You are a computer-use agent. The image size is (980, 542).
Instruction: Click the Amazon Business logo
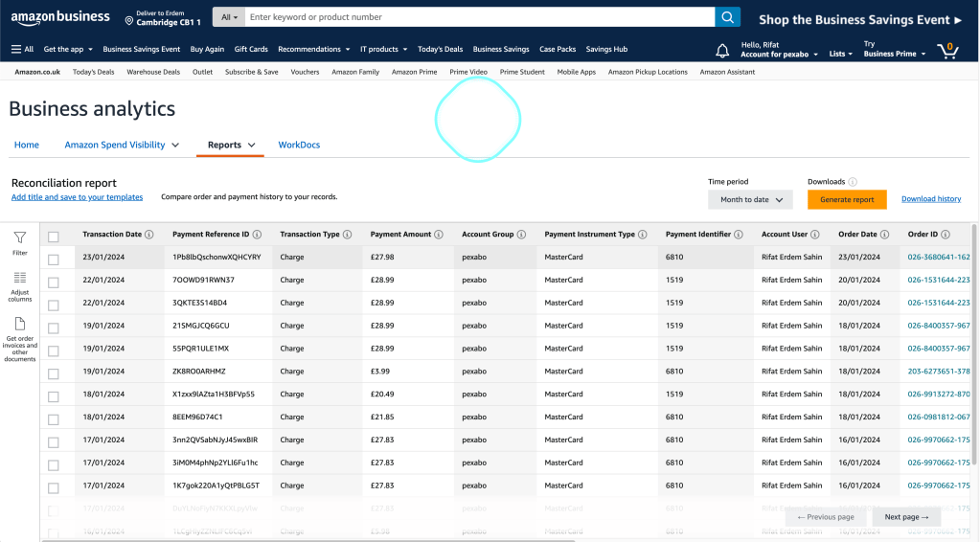[60, 17]
